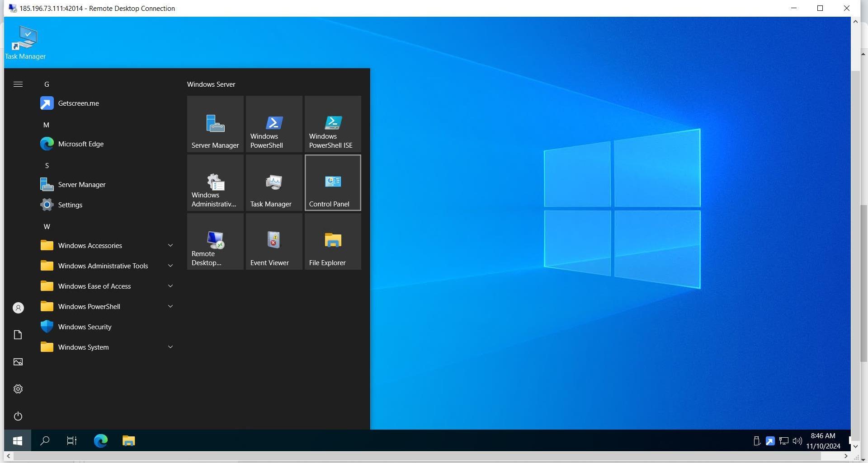The image size is (868, 463).
Task: Expand the Windows PowerShell folder chevron
Action: click(x=170, y=306)
